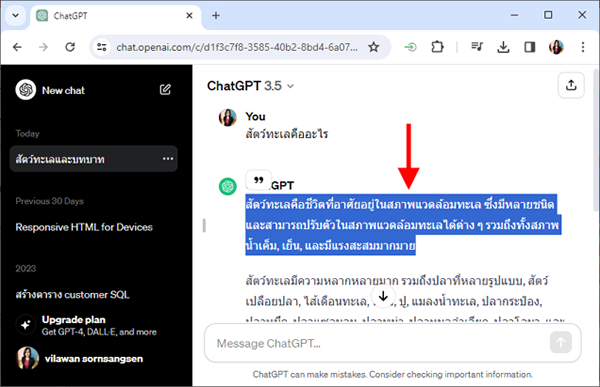The height and width of the screenshot is (387, 600).
Task: Maximize the browser window
Action: point(548,15)
